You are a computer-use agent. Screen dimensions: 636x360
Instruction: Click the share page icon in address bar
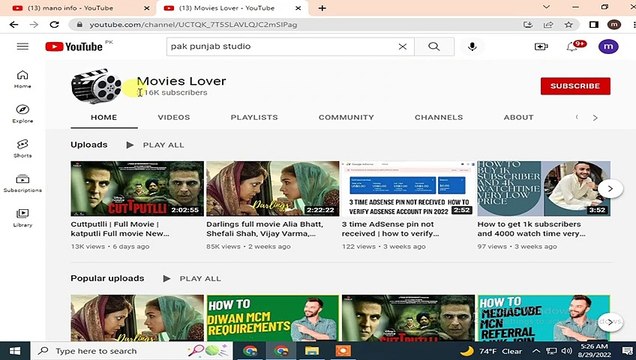548,25
